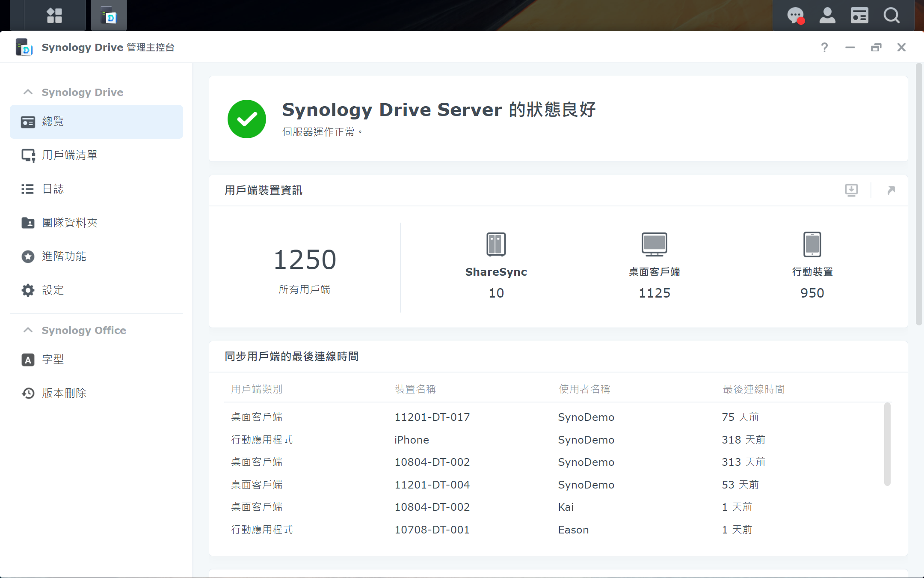Sort by 裝置名稱 column header
Viewport: 924px width, 578px height.
click(415, 389)
